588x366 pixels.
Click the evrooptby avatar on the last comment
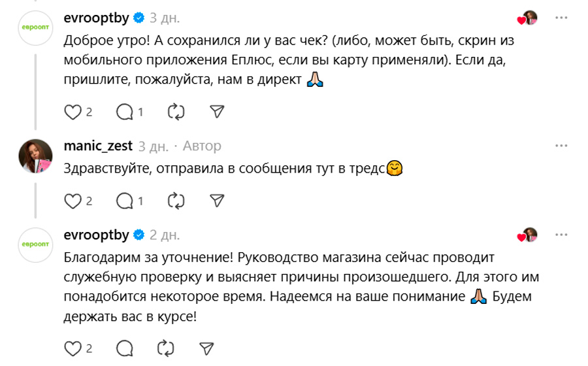(x=35, y=245)
